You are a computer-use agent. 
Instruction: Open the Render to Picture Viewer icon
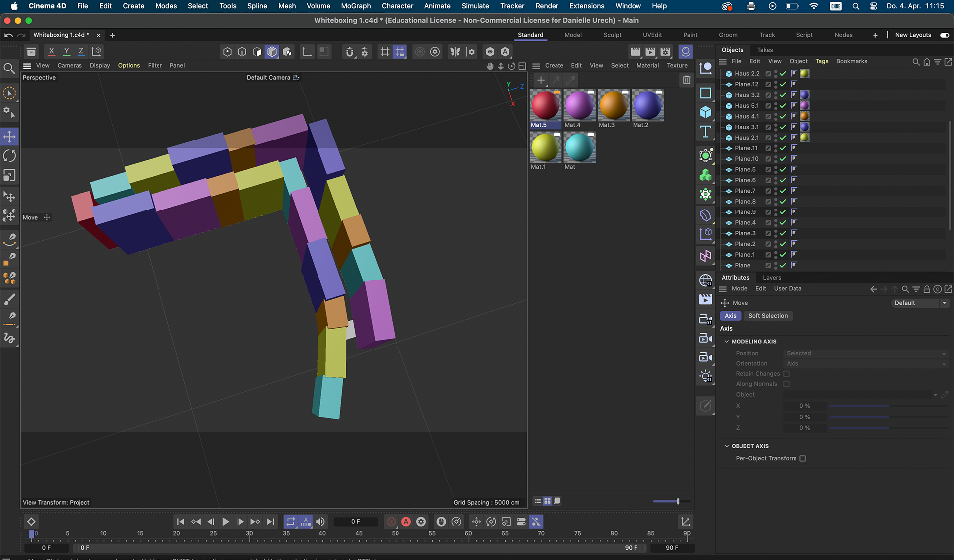click(650, 51)
